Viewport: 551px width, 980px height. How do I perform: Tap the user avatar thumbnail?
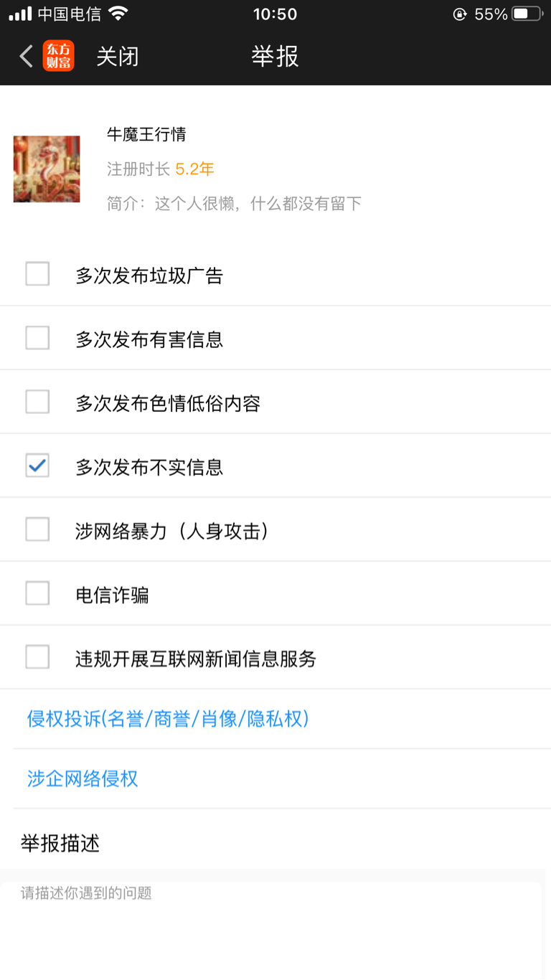(x=47, y=169)
